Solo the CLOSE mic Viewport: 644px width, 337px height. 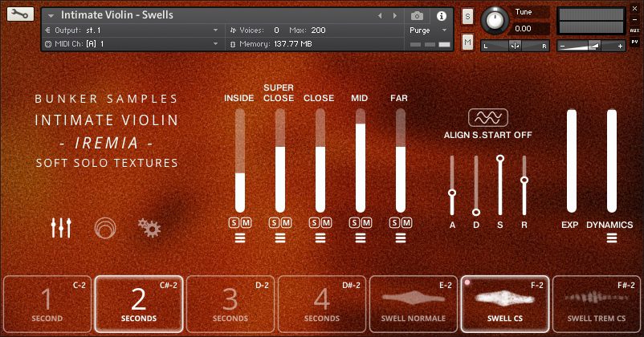coord(314,223)
